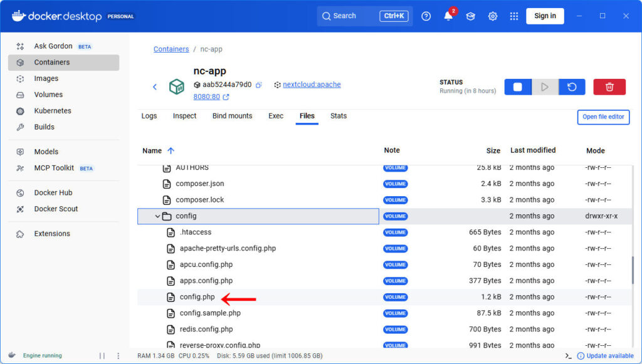The height and width of the screenshot is (364, 642).
Task: Open Volumes in the sidebar
Action: [x=48, y=95]
